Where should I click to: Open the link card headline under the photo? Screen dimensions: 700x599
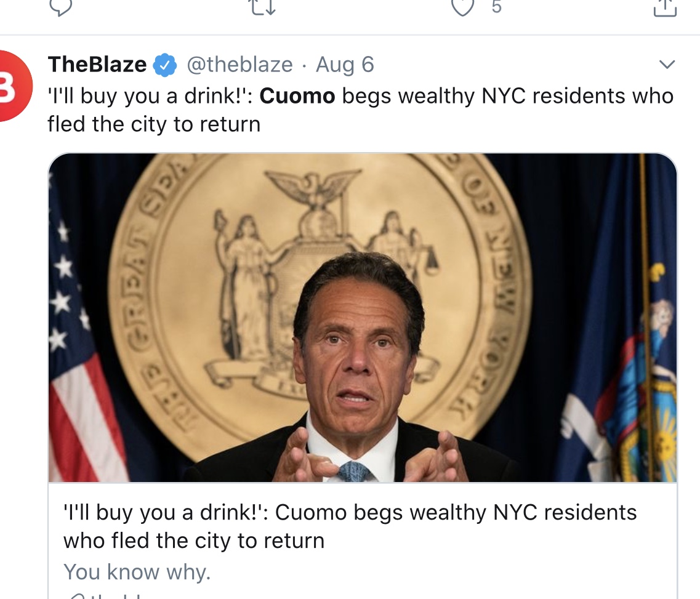tap(350, 526)
